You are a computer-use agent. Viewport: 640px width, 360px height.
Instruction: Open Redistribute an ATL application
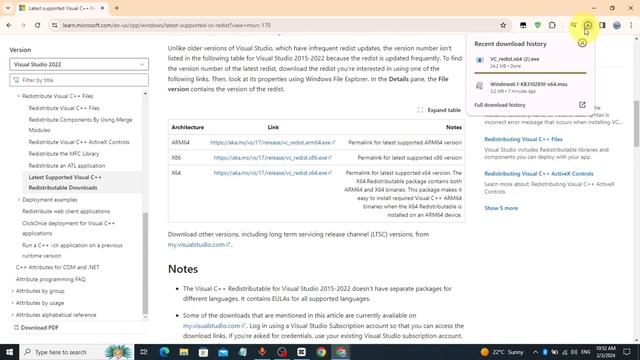pyautogui.click(x=67, y=166)
